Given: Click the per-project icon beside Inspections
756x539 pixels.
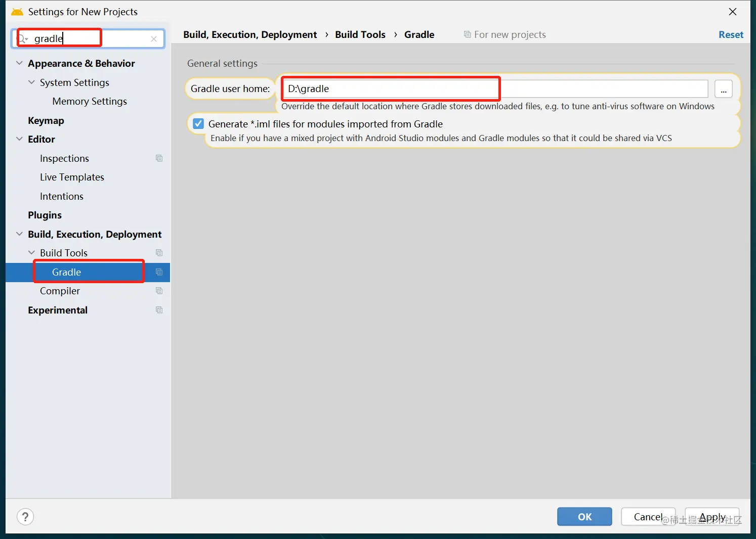Looking at the screenshot, I should (159, 158).
